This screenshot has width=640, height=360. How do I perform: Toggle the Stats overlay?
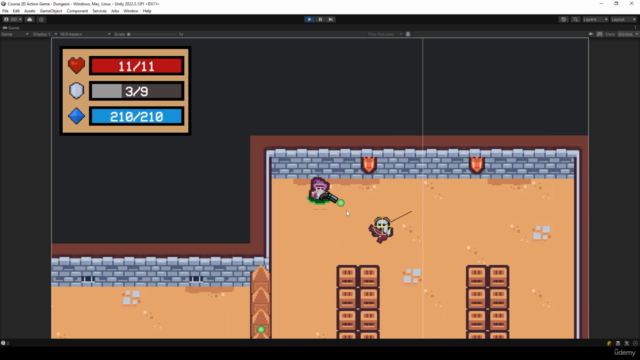(x=610, y=34)
